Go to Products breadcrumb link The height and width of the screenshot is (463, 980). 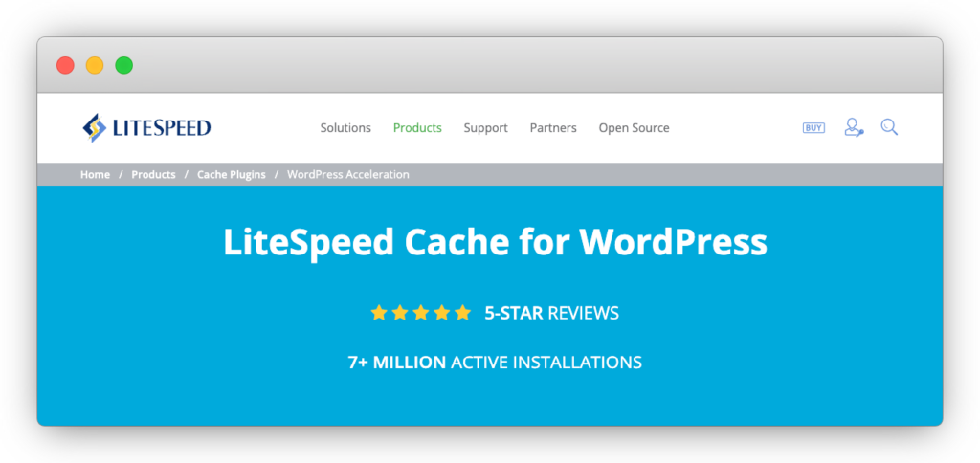(x=153, y=175)
